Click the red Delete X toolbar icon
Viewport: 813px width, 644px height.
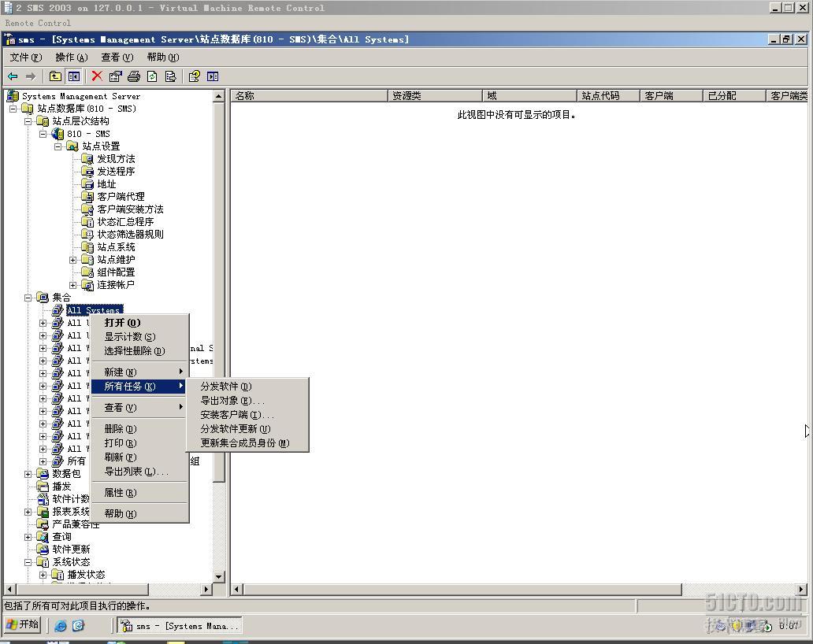[x=97, y=76]
